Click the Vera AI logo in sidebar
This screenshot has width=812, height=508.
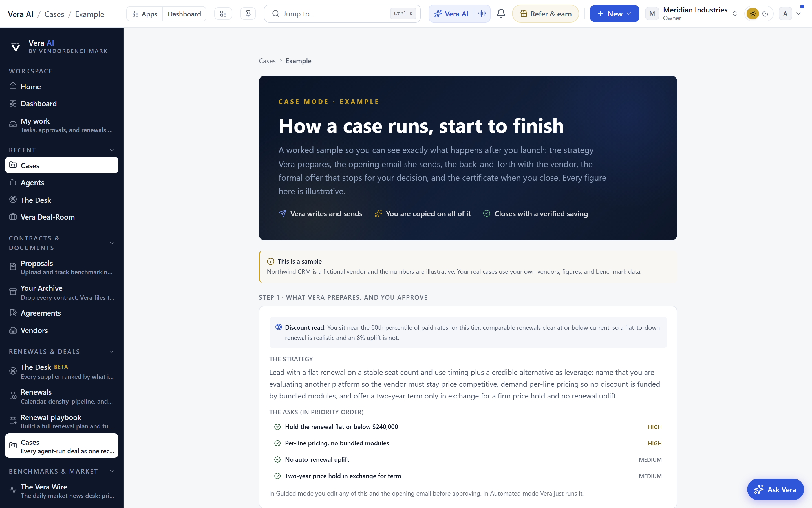point(16,47)
